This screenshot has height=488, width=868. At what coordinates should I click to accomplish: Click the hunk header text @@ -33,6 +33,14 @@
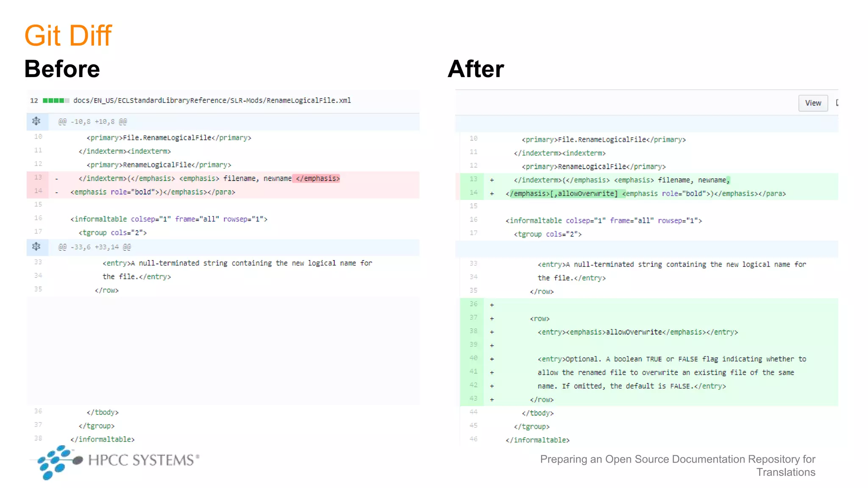(x=95, y=247)
